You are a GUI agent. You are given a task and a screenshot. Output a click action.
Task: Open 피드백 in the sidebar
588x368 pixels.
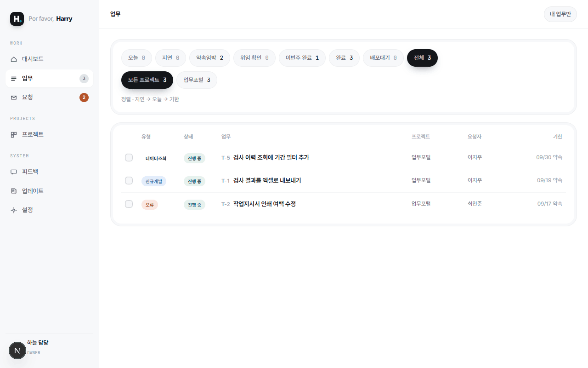[49, 172]
